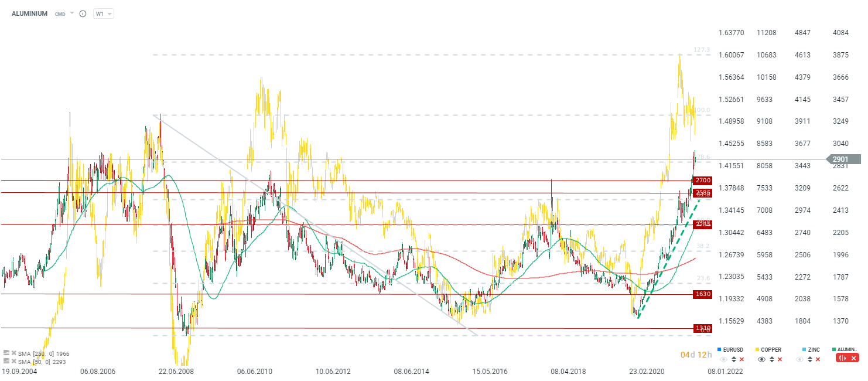Click aluminium scale value 1370
Image resolution: width=868 pixels, height=381 pixels.
coord(840,321)
